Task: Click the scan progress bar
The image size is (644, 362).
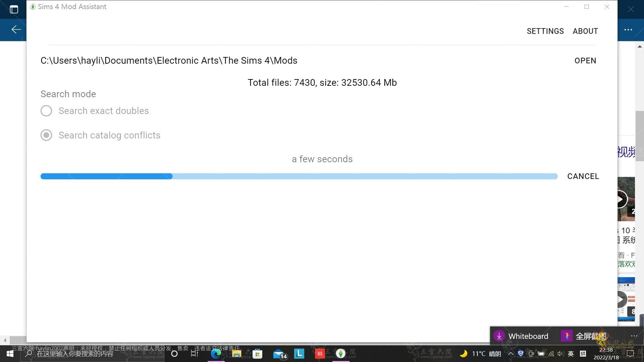Action: coord(299,176)
